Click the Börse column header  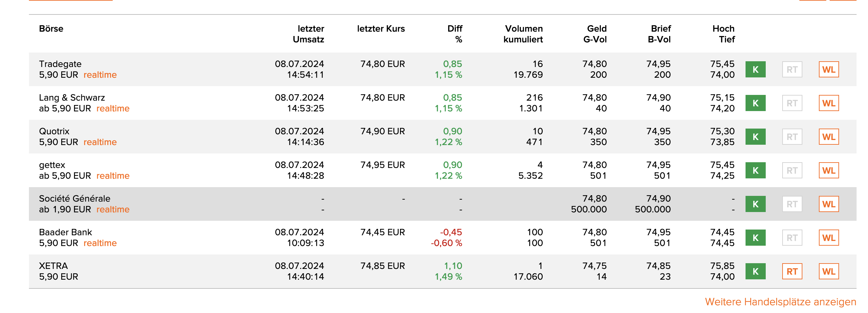pyautogui.click(x=51, y=29)
